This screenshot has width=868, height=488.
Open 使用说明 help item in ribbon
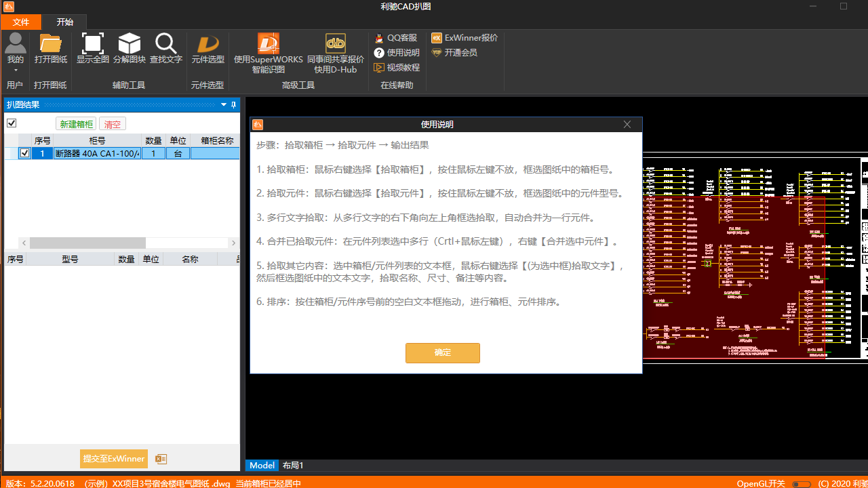point(397,53)
